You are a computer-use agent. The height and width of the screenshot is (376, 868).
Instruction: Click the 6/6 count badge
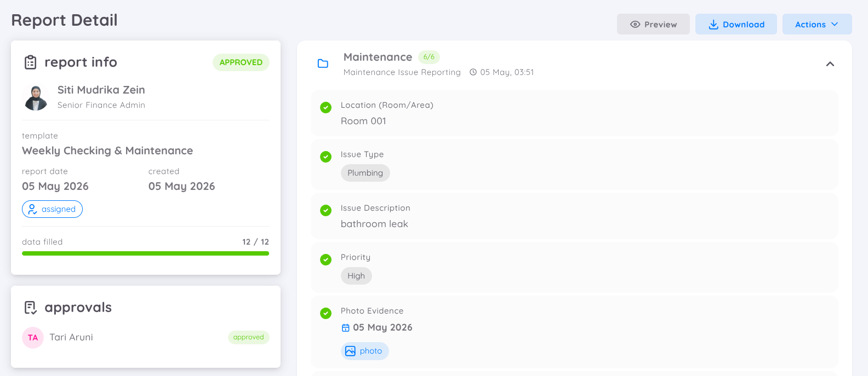tap(429, 57)
